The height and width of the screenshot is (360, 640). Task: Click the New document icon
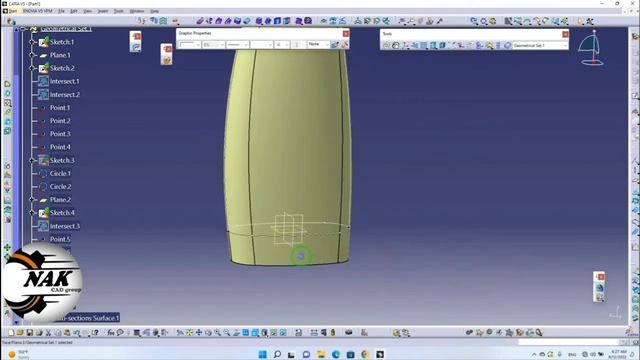(x=11, y=333)
